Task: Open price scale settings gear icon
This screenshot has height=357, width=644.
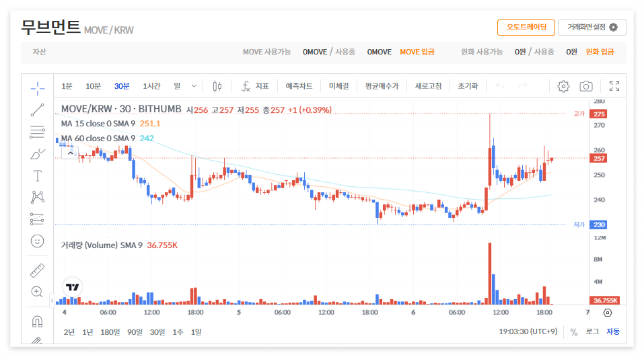Action: 608,313
